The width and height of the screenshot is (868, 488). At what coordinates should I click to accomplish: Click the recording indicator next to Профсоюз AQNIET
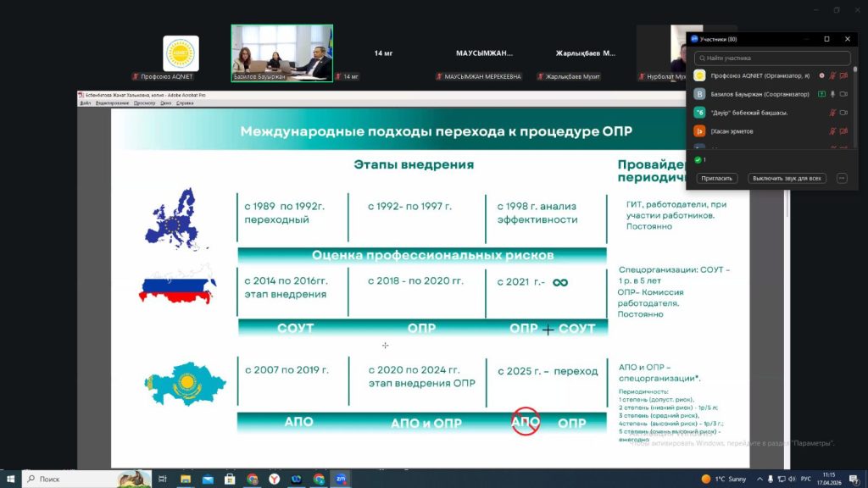click(x=821, y=75)
